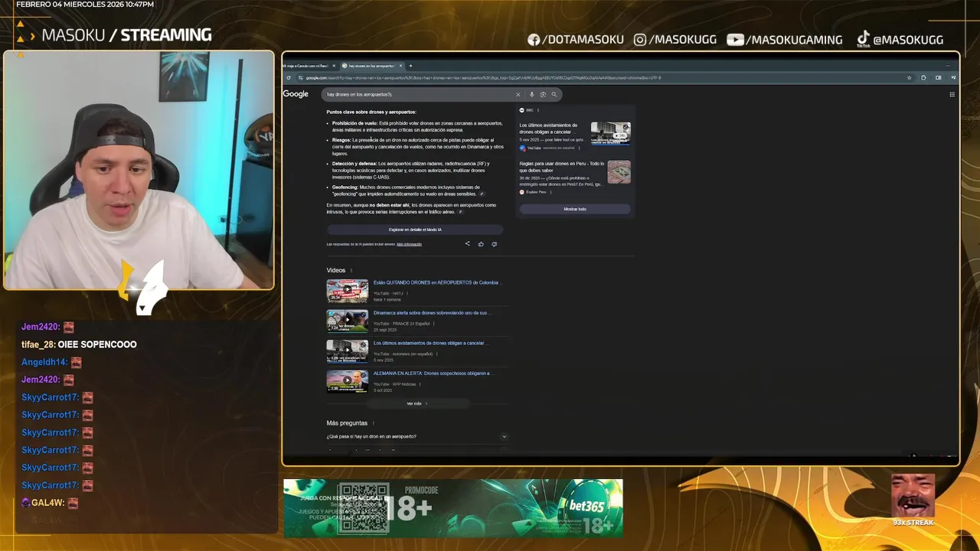The image size is (980, 551).
Task: Open the Google apps grid icon
Action: 952,94
